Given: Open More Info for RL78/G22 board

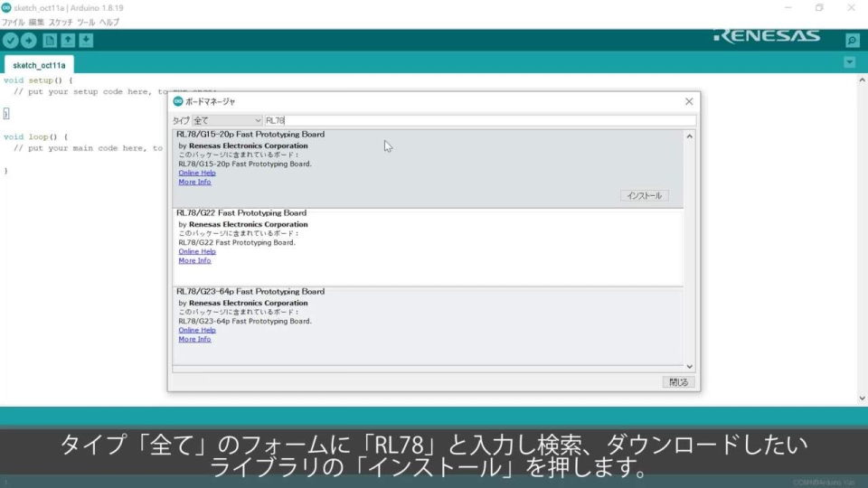Looking at the screenshot, I should (x=195, y=260).
